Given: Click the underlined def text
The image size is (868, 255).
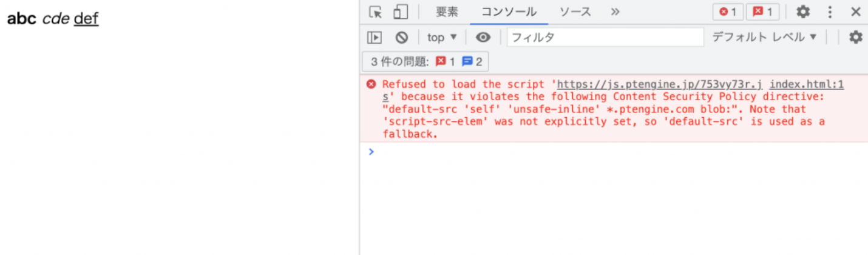Looking at the screenshot, I should tap(86, 19).
